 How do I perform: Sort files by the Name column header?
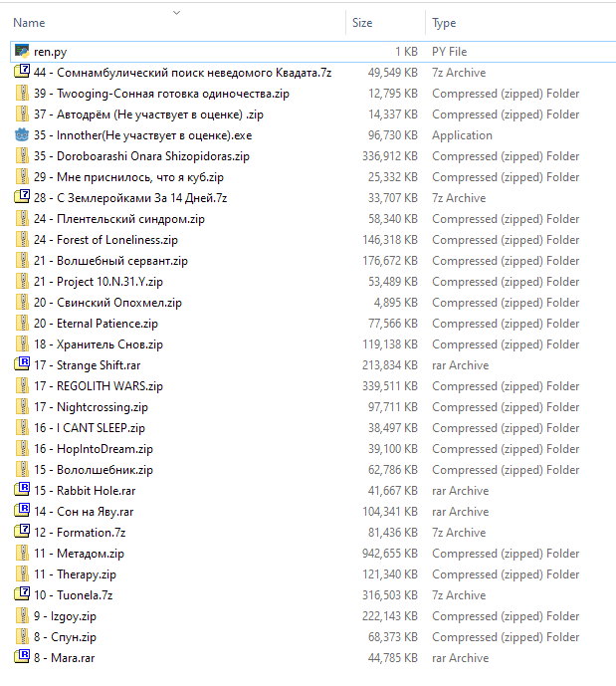pos(29,23)
